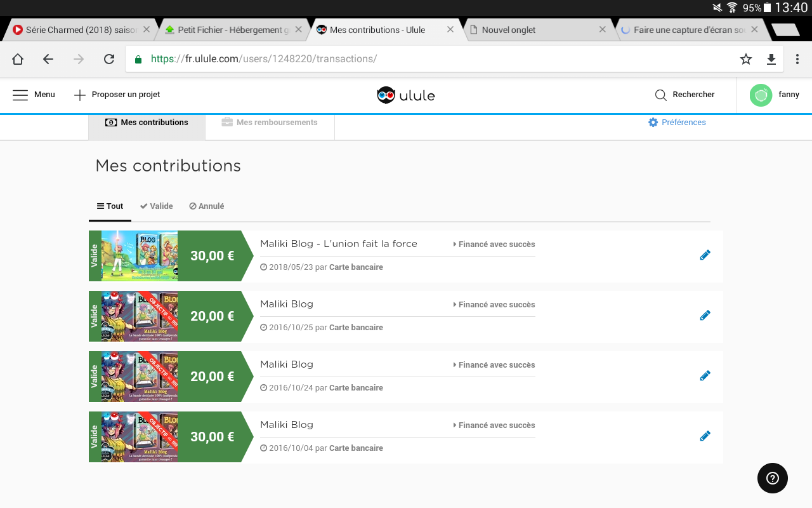Open the Rechercher search icon
Image resolution: width=812 pixels, height=508 pixels.
click(x=660, y=95)
